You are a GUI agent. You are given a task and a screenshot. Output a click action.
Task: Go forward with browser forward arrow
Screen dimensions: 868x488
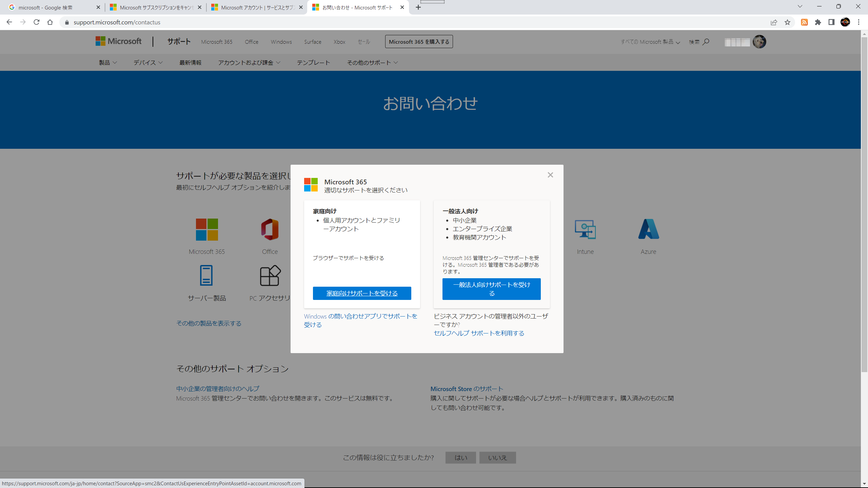[23, 22]
